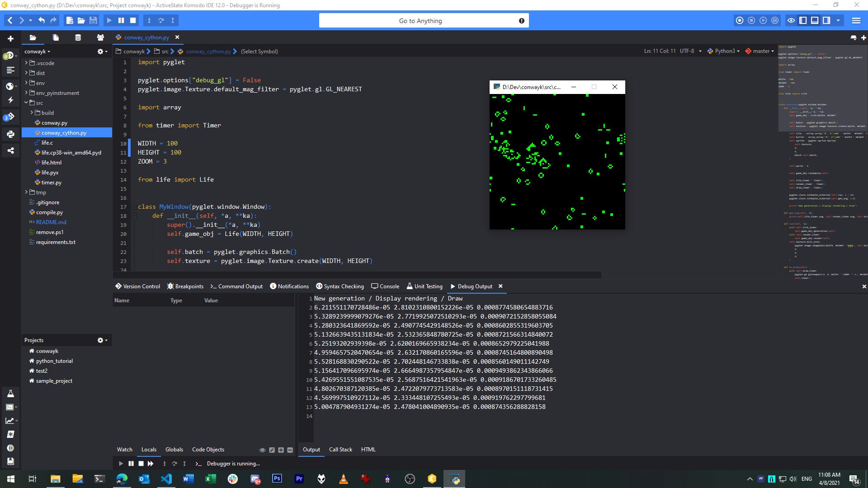Open Photoshop from the taskbar
868x488 pixels.
(277, 479)
